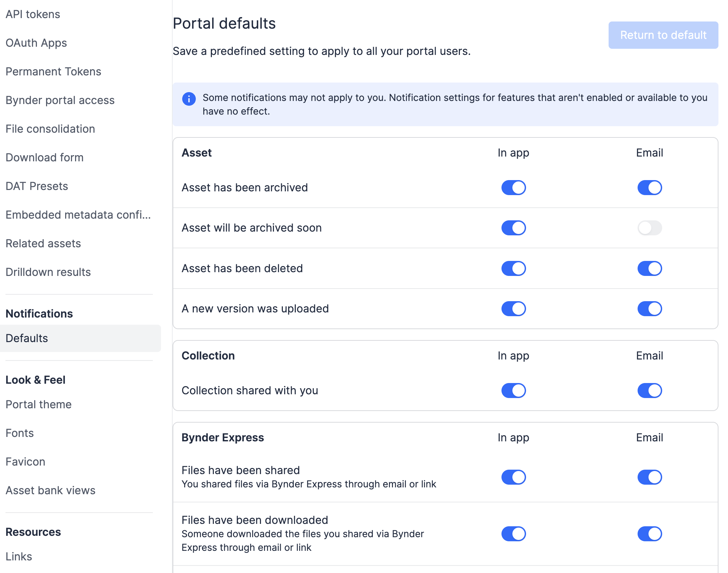
Task: Open Links under Resources
Action: pos(19,557)
